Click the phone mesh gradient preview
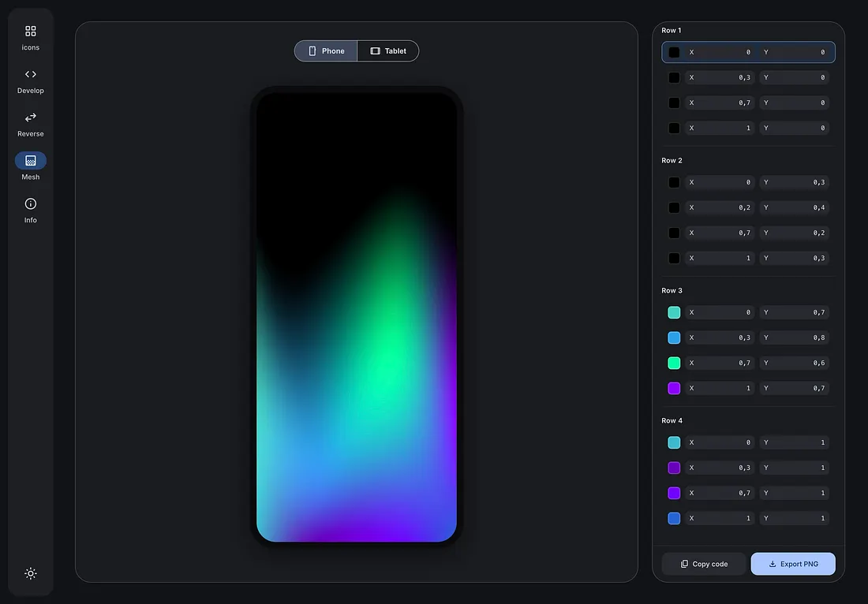Screen dimensions: 868x604 pyautogui.click(x=357, y=317)
